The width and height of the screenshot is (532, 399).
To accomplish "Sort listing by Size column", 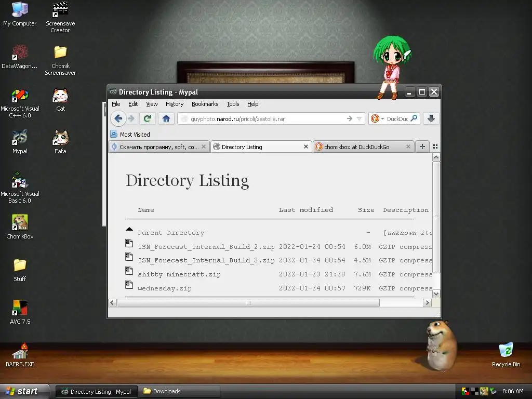I will (366, 210).
